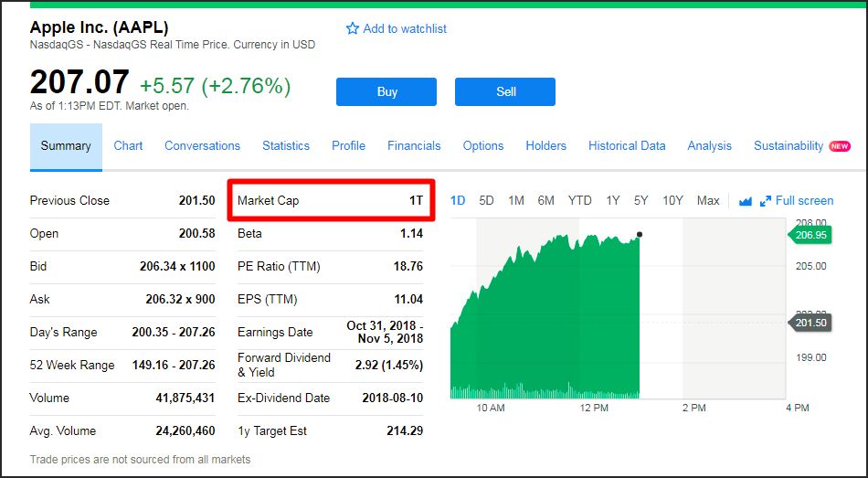The height and width of the screenshot is (478, 868).
Task: Open the Sustainability tab
Action: pos(789,145)
